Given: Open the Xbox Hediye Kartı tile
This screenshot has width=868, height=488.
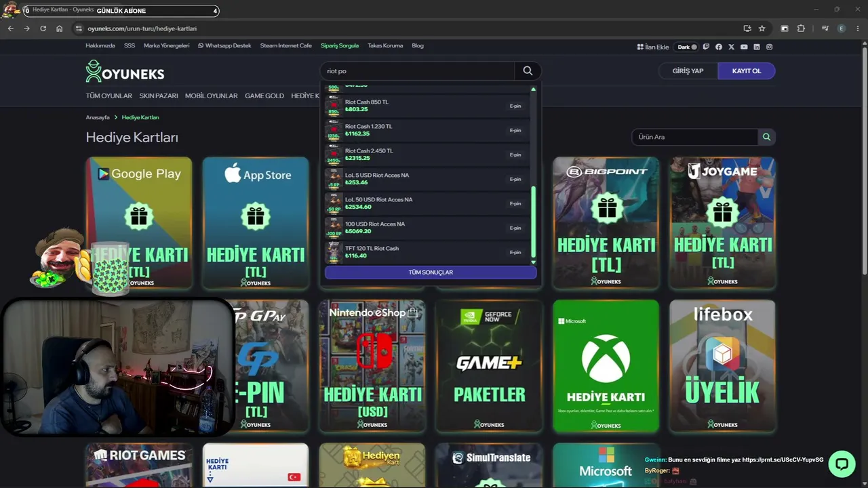Looking at the screenshot, I should click(606, 366).
